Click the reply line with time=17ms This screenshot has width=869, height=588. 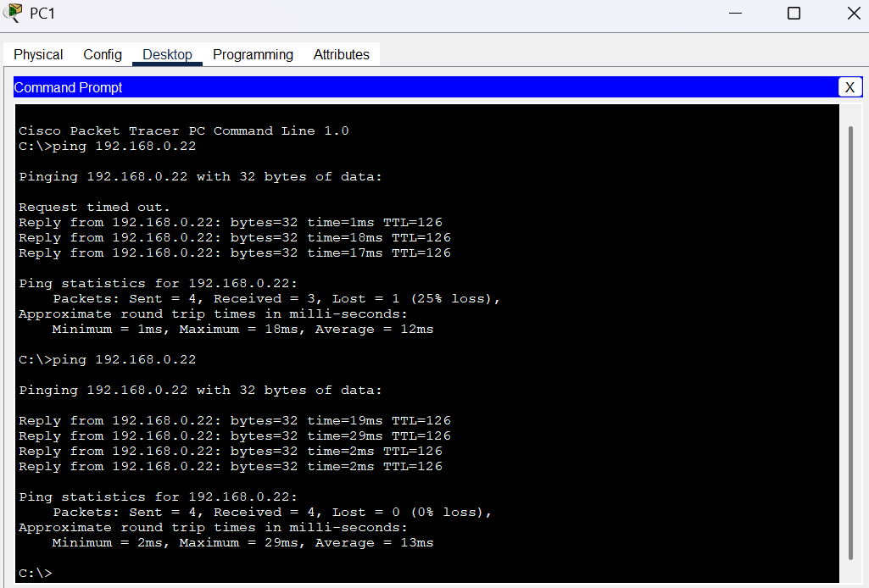(235, 253)
